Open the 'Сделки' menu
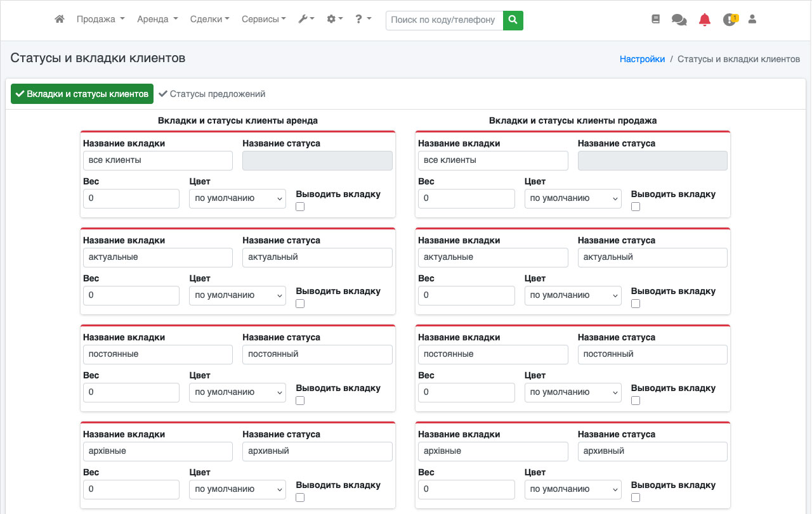 [209, 20]
